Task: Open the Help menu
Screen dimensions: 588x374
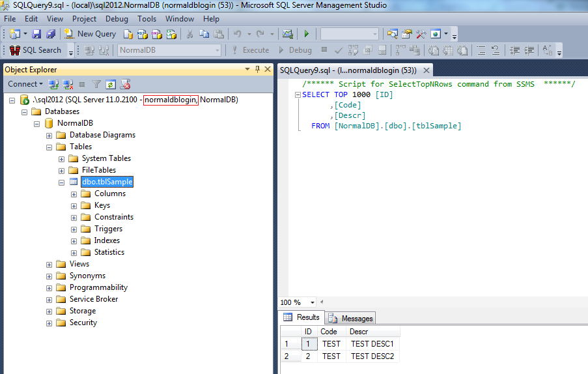Action: tap(211, 19)
